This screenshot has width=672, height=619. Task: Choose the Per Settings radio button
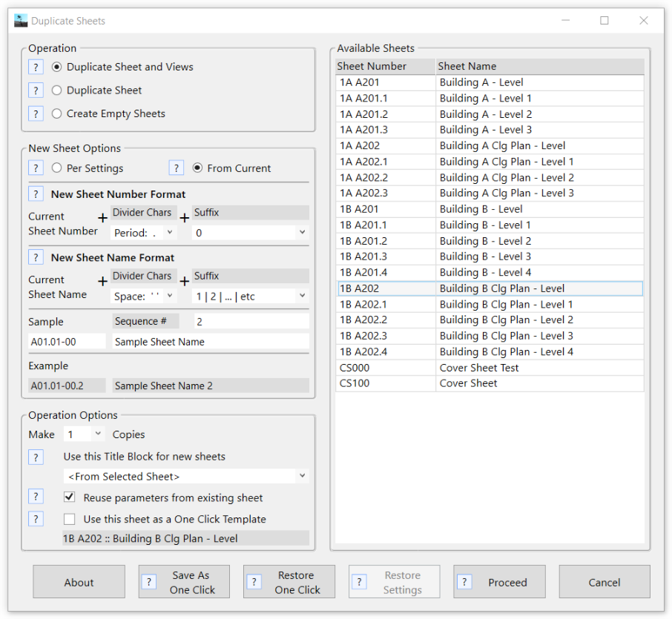(57, 168)
